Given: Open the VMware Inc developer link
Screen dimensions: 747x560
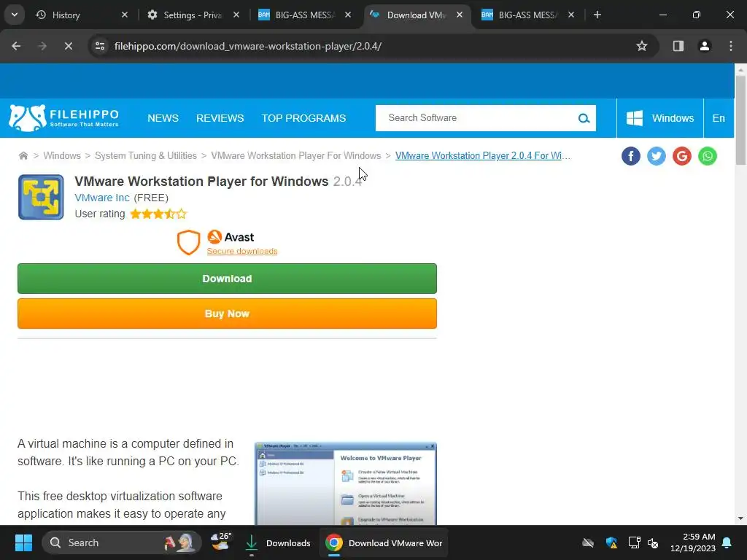Looking at the screenshot, I should click(102, 198).
